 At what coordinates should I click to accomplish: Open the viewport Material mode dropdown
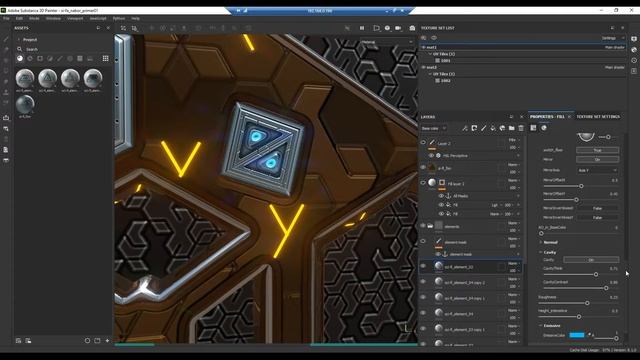[387, 42]
